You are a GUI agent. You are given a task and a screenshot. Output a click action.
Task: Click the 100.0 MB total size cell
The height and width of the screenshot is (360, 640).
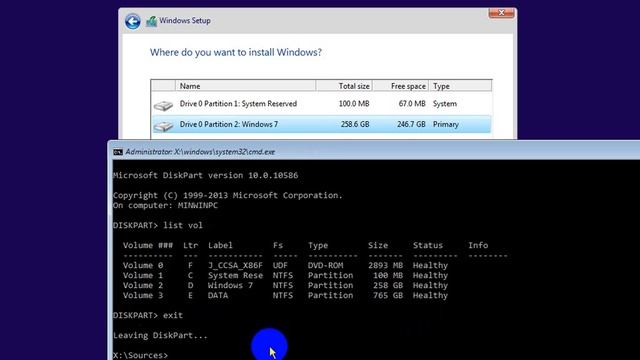(x=354, y=104)
